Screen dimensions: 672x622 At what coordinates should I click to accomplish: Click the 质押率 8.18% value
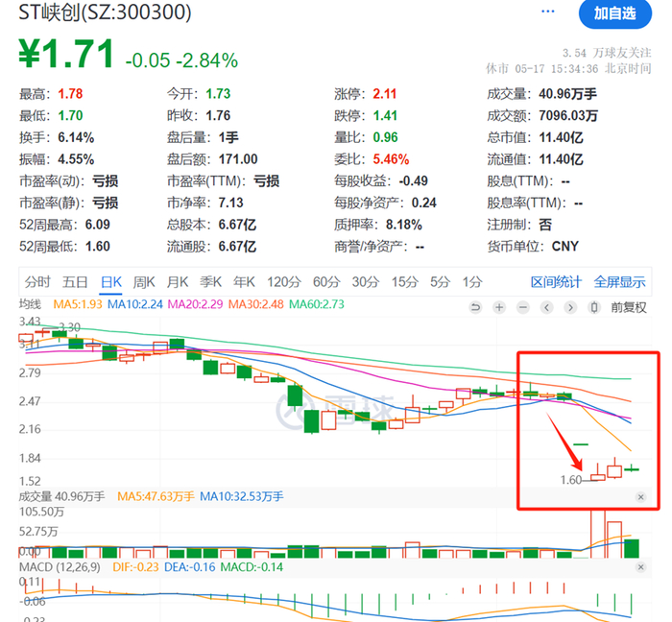click(404, 225)
